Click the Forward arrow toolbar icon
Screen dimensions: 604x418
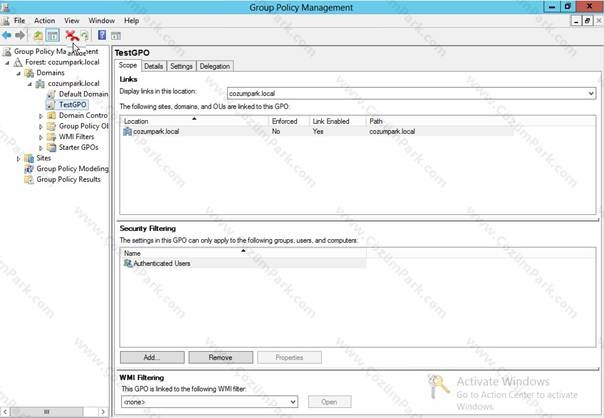[x=20, y=36]
